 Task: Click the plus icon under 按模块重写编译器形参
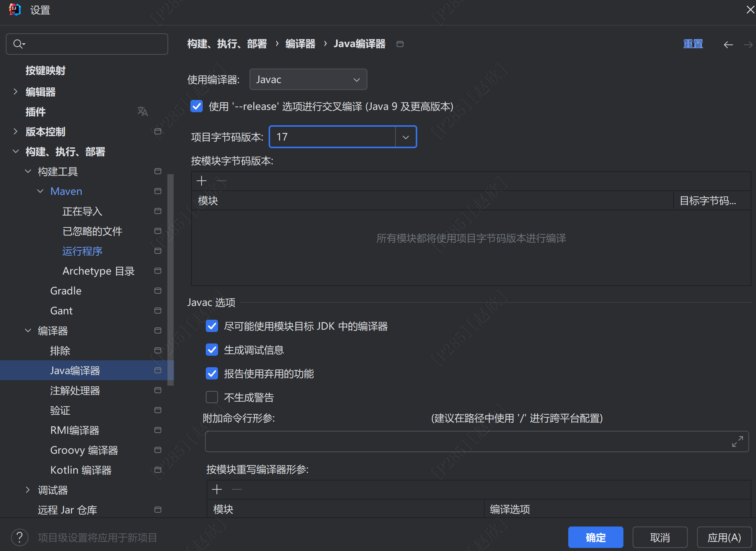(217, 489)
